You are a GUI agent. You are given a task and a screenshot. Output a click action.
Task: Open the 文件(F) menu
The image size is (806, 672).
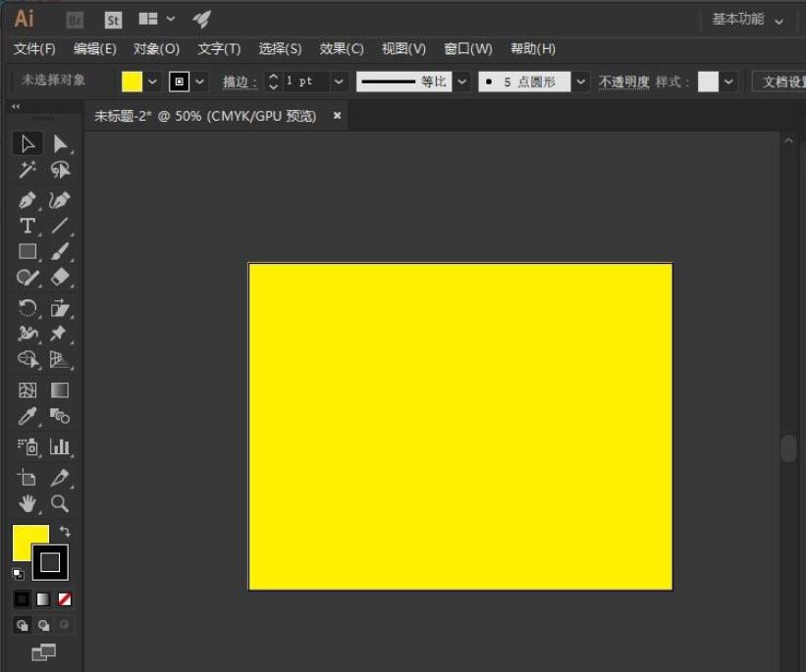pos(34,49)
